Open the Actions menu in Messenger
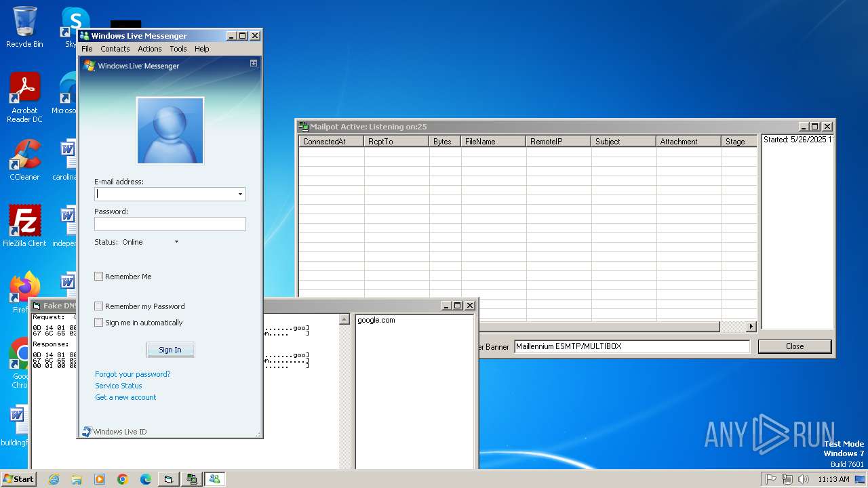 pos(150,49)
